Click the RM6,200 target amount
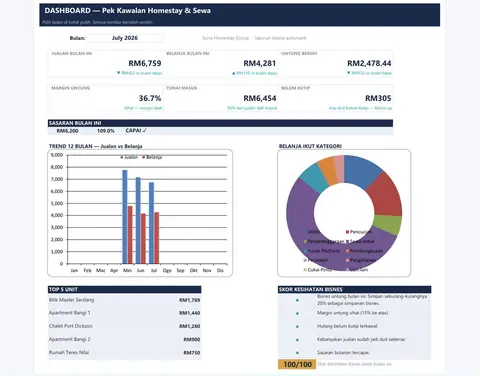This screenshot has width=480, height=376. (67, 131)
